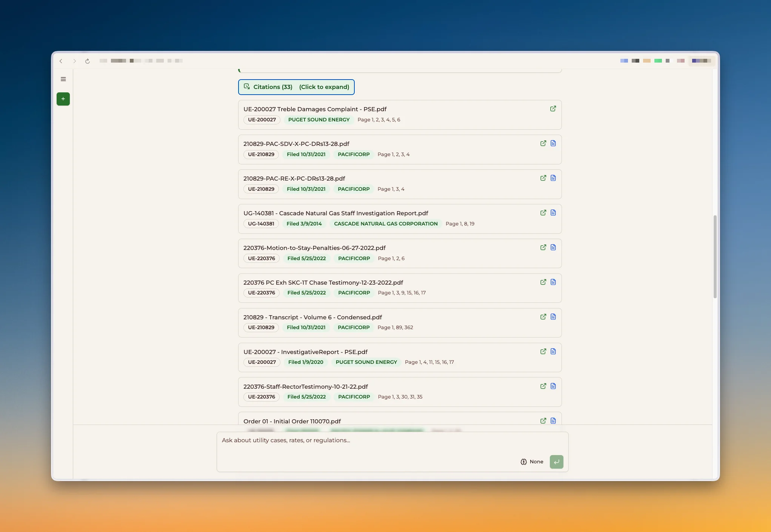View document icon for Transcript Volume 6
This screenshot has width=771, height=532.
click(553, 317)
